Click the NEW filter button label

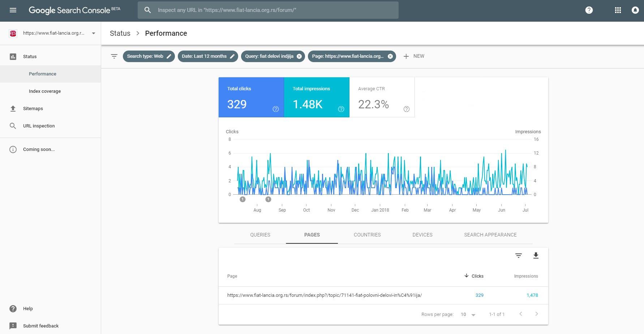pyautogui.click(x=419, y=56)
